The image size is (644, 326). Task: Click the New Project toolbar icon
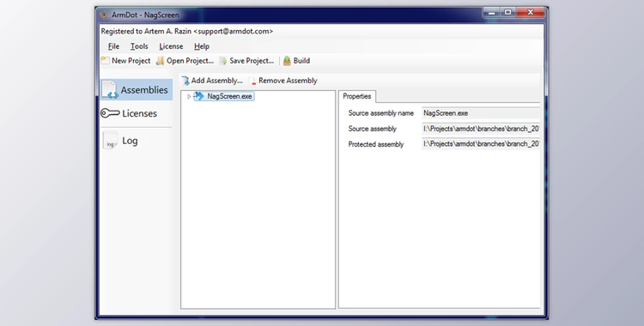[x=106, y=61]
